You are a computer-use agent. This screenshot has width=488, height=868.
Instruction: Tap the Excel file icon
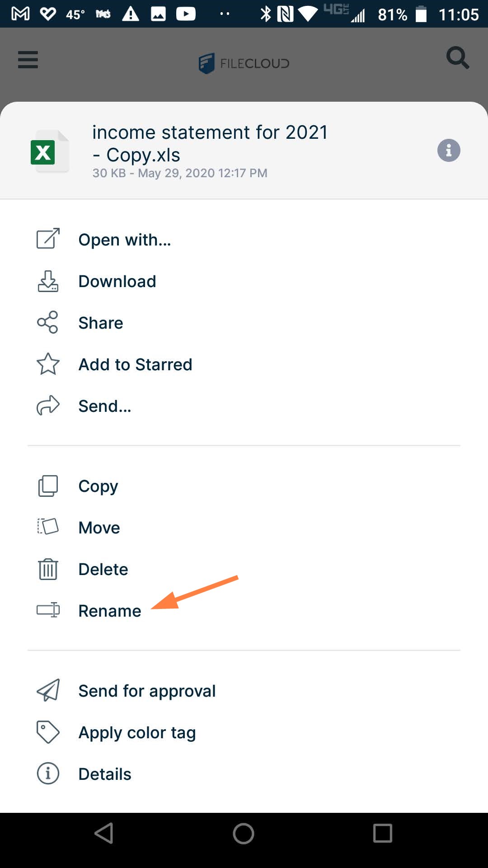click(49, 151)
